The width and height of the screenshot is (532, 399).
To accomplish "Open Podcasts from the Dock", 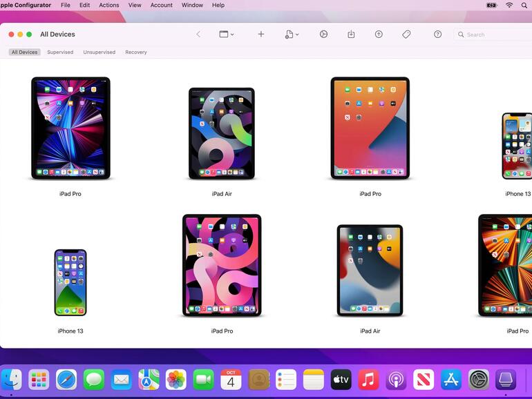I will click(x=396, y=380).
